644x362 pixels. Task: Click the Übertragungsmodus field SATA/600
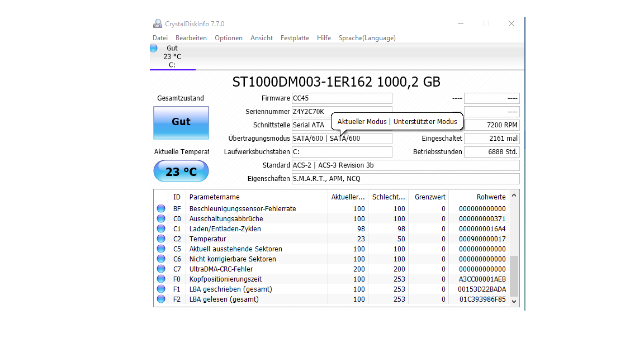342,139
